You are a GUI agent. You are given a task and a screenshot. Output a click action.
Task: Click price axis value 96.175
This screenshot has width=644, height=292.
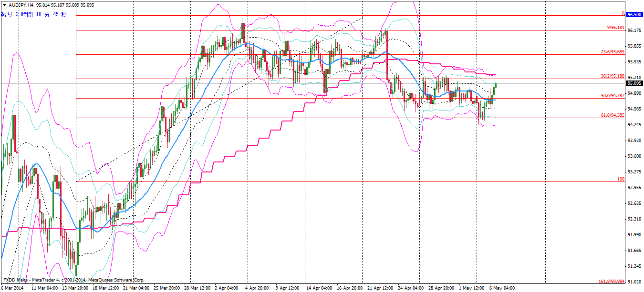point(634,30)
